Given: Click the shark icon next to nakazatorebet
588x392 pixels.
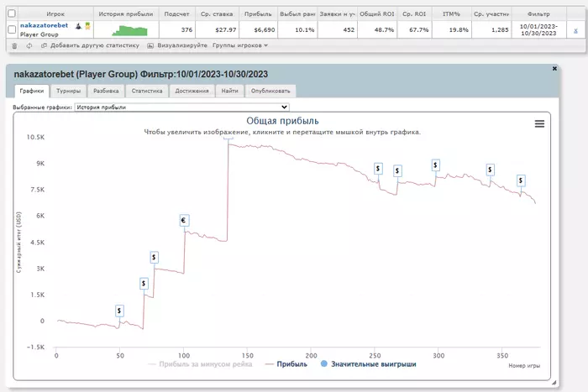Looking at the screenshot, I should (x=79, y=26).
